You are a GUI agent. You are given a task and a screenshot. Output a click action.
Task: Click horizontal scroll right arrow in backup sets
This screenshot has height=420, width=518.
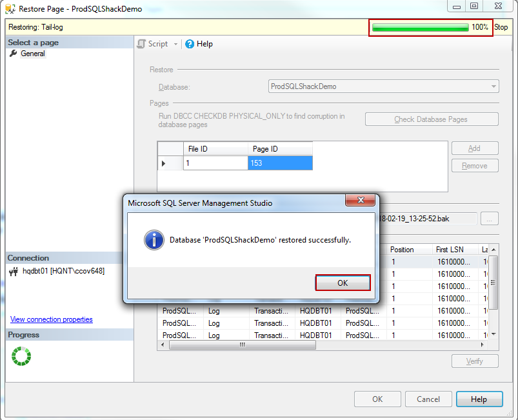(483, 345)
